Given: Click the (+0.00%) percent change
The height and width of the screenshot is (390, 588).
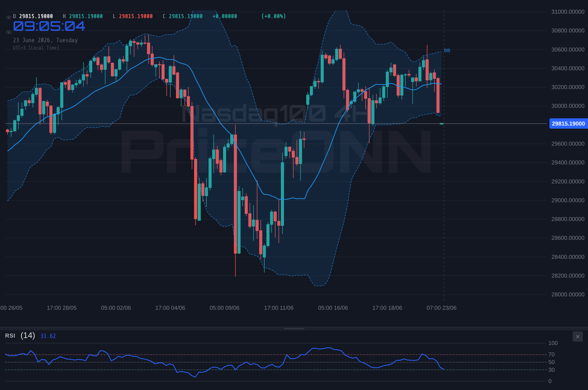Looking at the screenshot, I should 273,16.
